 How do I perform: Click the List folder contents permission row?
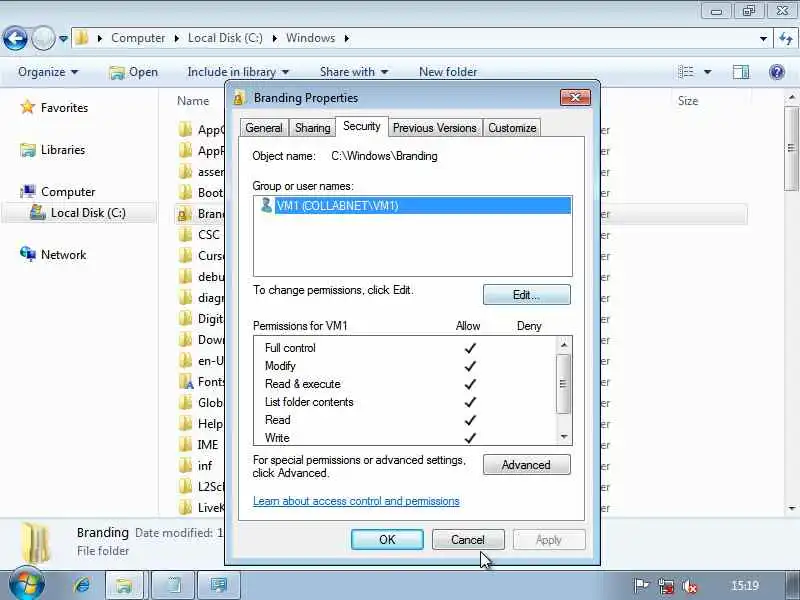point(406,402)
